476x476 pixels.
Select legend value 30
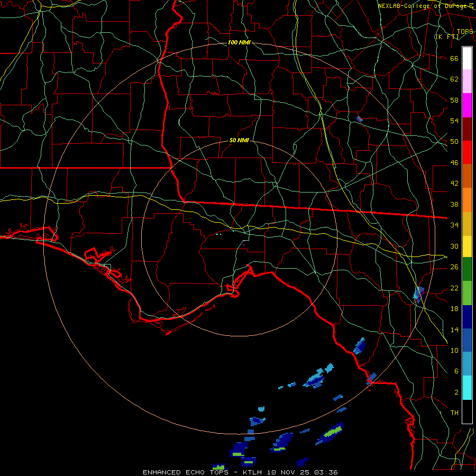(454, 246)
